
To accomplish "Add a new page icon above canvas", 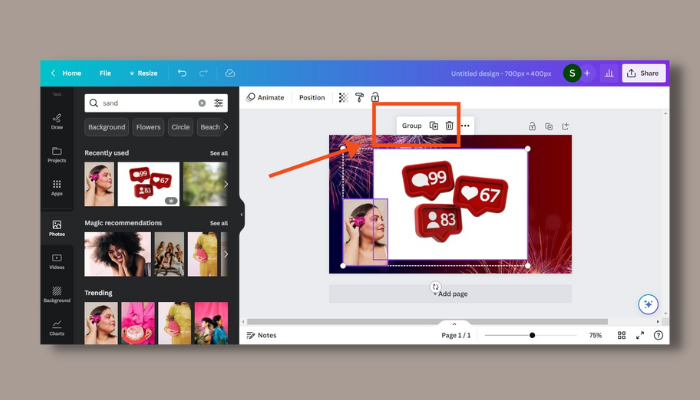I will pyautogui.click(x=566, y=126).
